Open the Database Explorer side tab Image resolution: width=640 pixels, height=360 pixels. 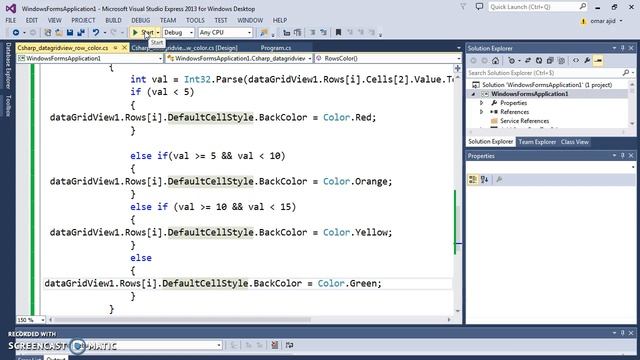[8, 66]
